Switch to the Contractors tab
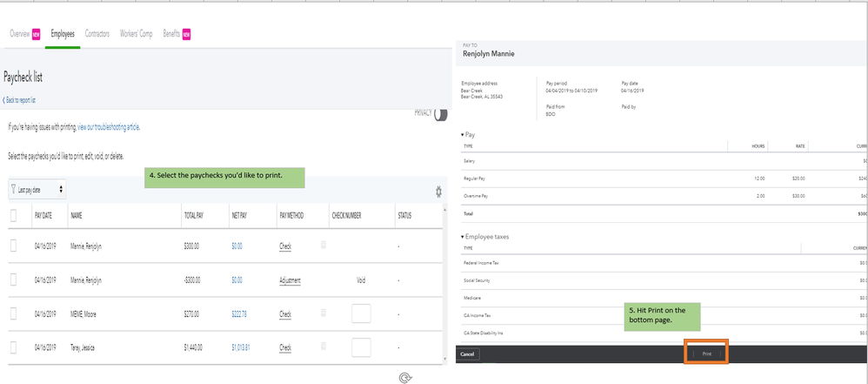The height and width of the screenshot is (384, 868). click(97, 34)
